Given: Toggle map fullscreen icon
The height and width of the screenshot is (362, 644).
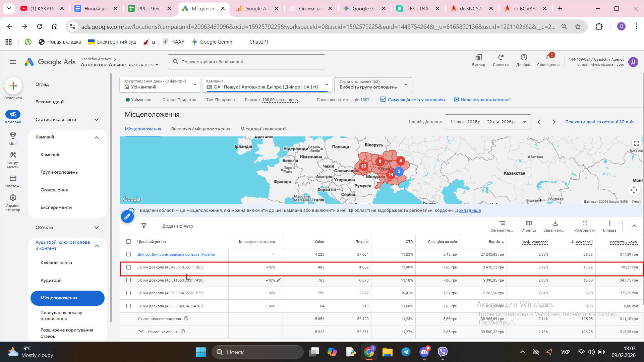Looking at the screenshot, I should point(636,144).
